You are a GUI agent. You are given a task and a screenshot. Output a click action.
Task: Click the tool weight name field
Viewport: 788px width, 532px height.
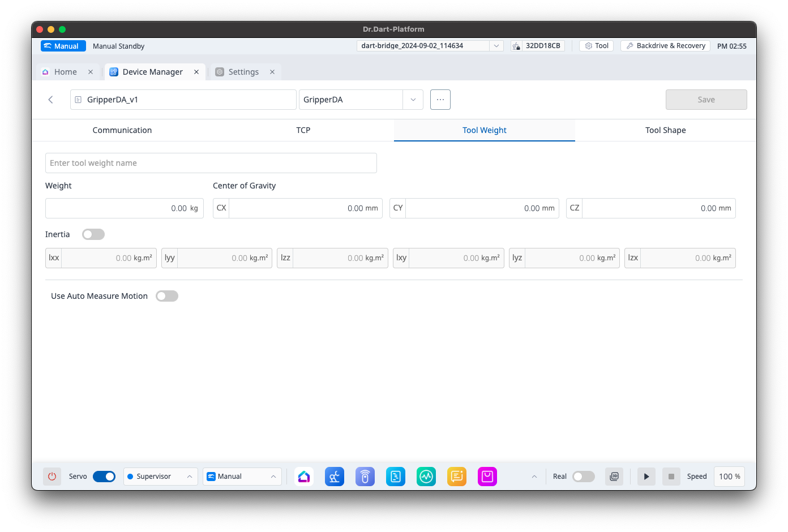tap(211, 163)
